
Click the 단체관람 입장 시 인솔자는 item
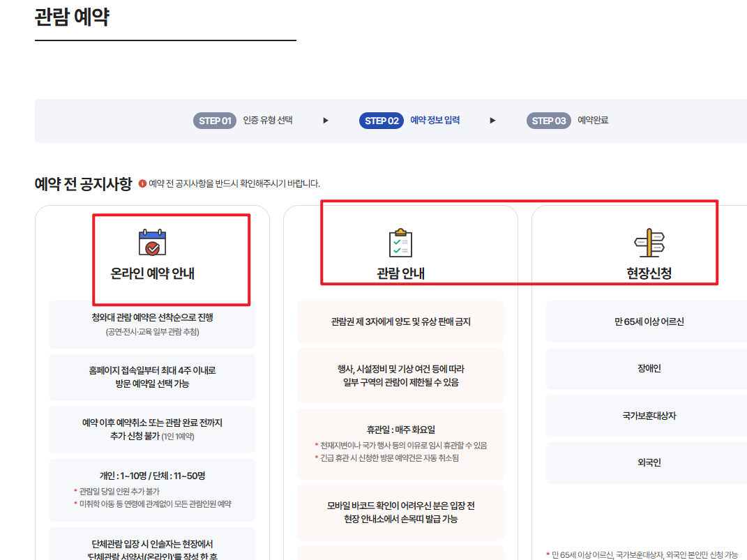153,544
